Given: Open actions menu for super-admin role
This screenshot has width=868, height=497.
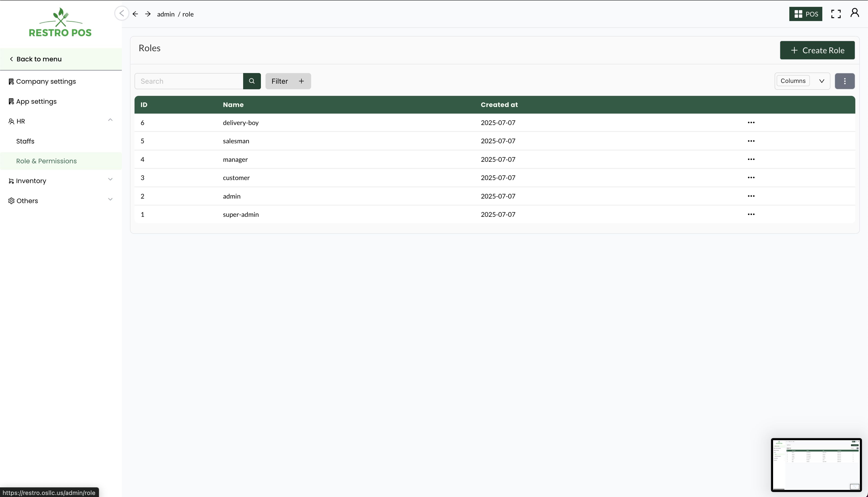Looking at the screenshot, I should [x=751, y=214].
